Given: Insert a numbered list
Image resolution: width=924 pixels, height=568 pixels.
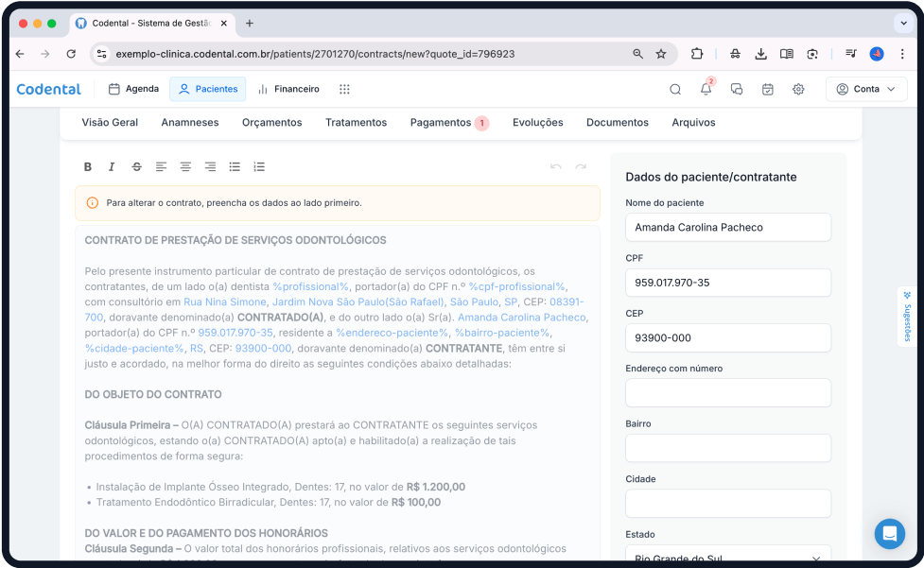Looking at the screenshot, I should click(x=259, y=167).
